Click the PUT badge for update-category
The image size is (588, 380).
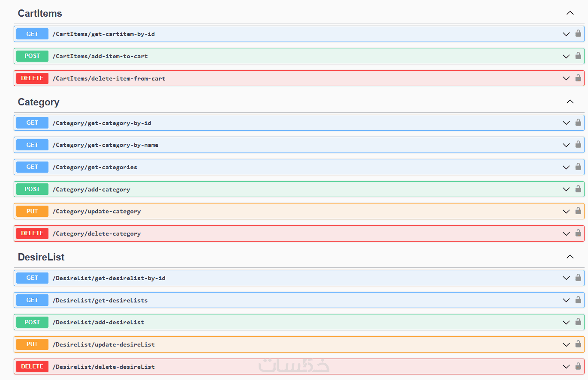point(32,211)
